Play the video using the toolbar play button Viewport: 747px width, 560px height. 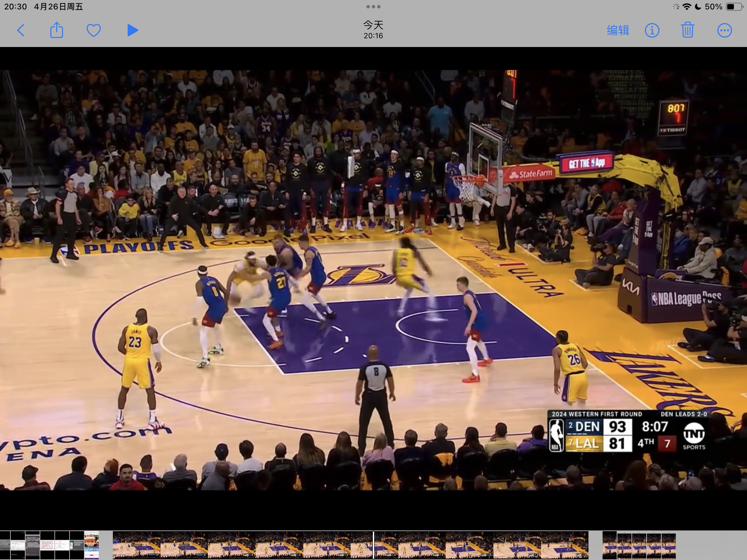tap(133, 30)
